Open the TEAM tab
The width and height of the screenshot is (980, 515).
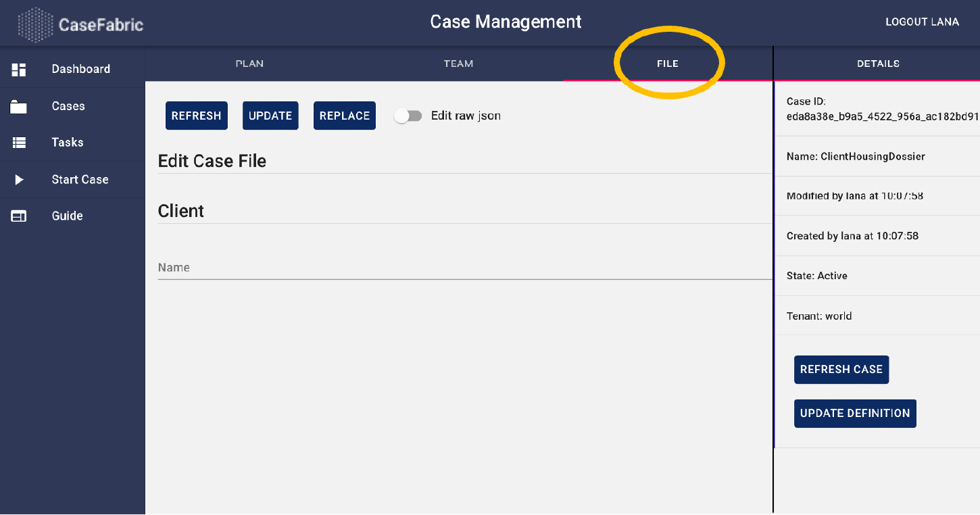click(x=458, y=64)
